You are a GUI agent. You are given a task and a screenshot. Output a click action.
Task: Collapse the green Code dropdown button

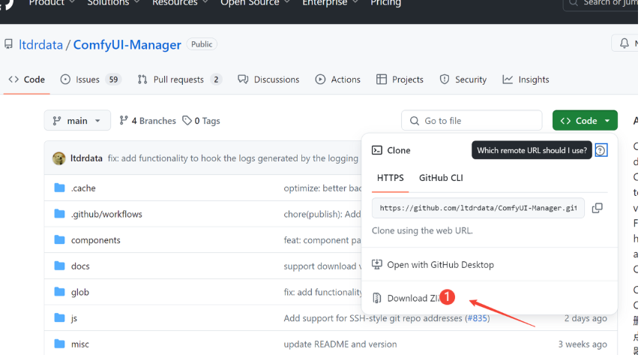(x=585, y=121)
